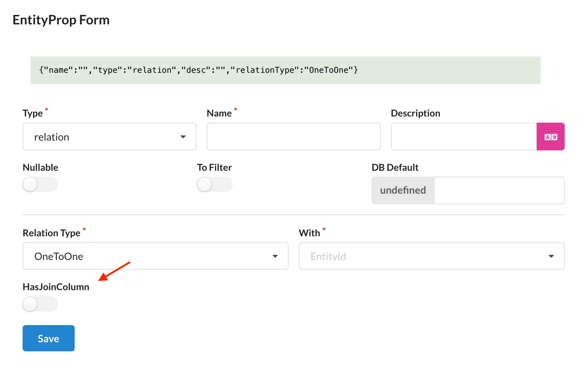Click the HasJoinColumn label text
Screen dimensions: 588x375
(56, 287)
